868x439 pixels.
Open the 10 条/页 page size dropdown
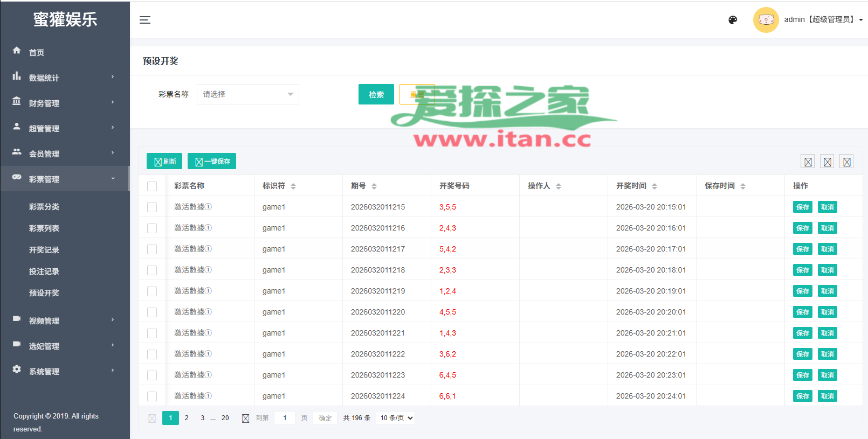point(396,418)
